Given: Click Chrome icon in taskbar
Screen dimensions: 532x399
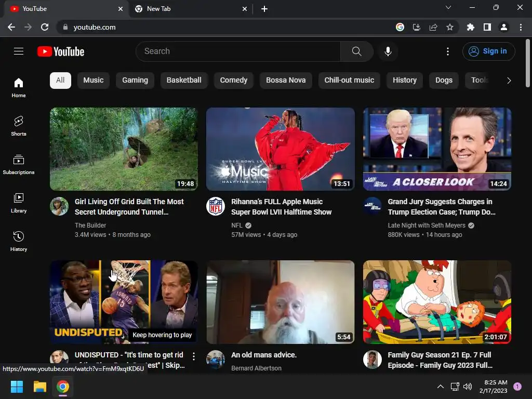Looking at the screenshot, I should [63, 387].
